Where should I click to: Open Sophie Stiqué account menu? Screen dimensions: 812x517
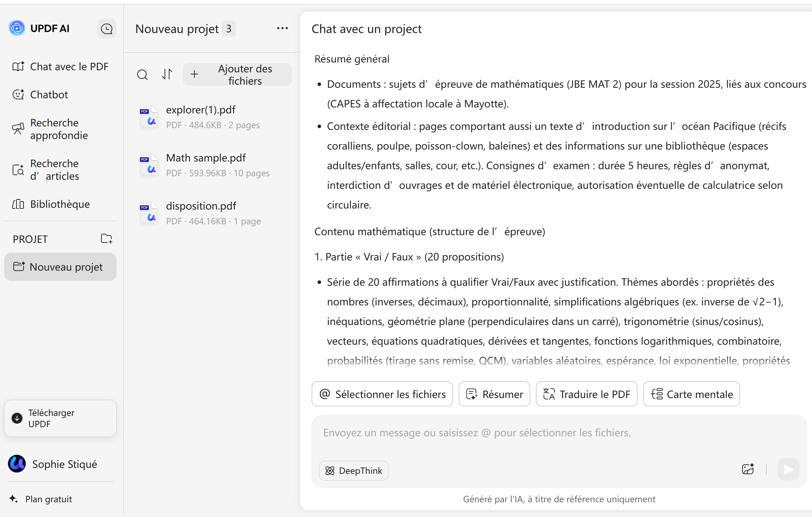point(53,464)
